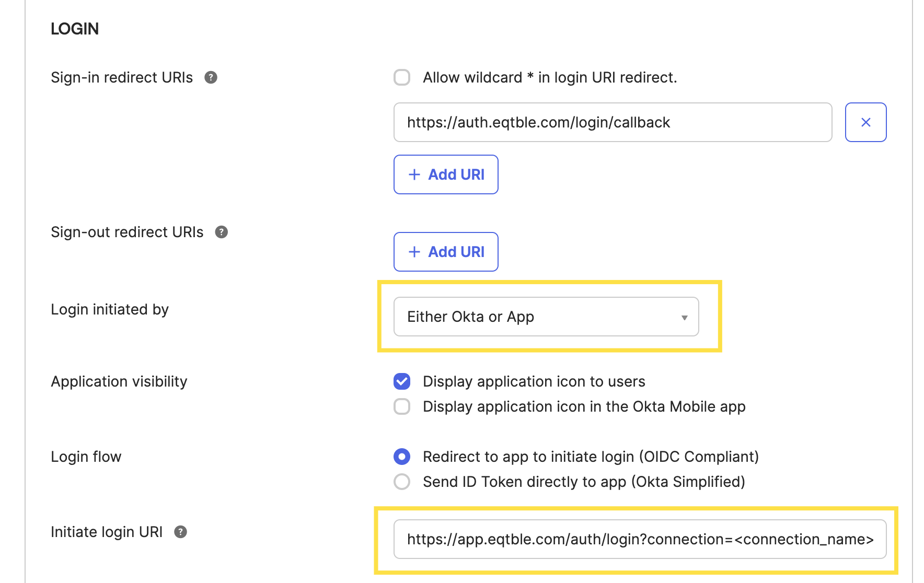Uncheck Display application icon to users

click(x=401, y=381)
